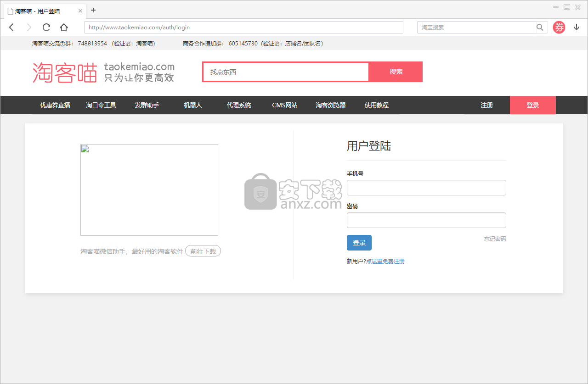Click the 淘客喵微信助手 caption text
This screenshot has width=588, height=384.
coord(132,251)
